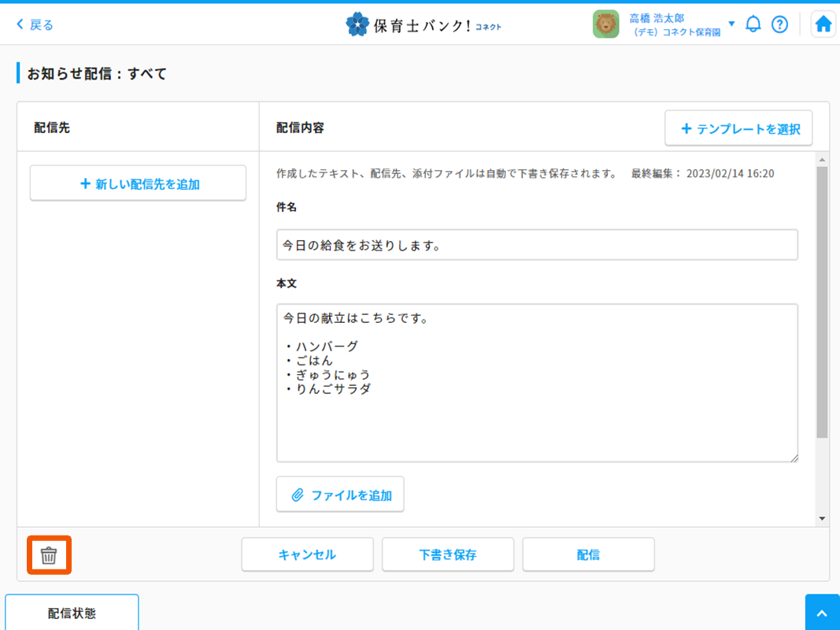Click into the 件名 subject field
Screen dimensions: 840x630
pos(537,245)
